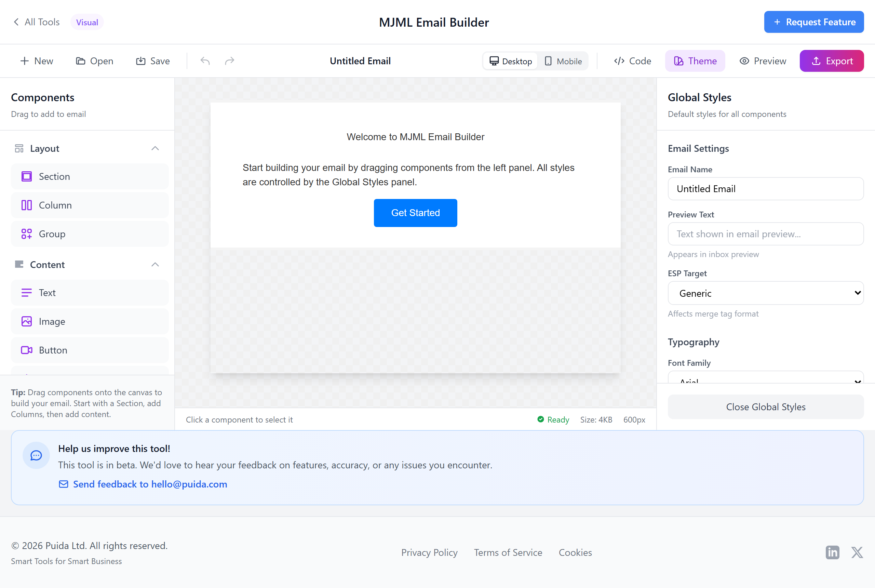Image resolution: width=875 pixels, height=588 pixels.
Task: Select the Text content component
Action: pos(90,293)
